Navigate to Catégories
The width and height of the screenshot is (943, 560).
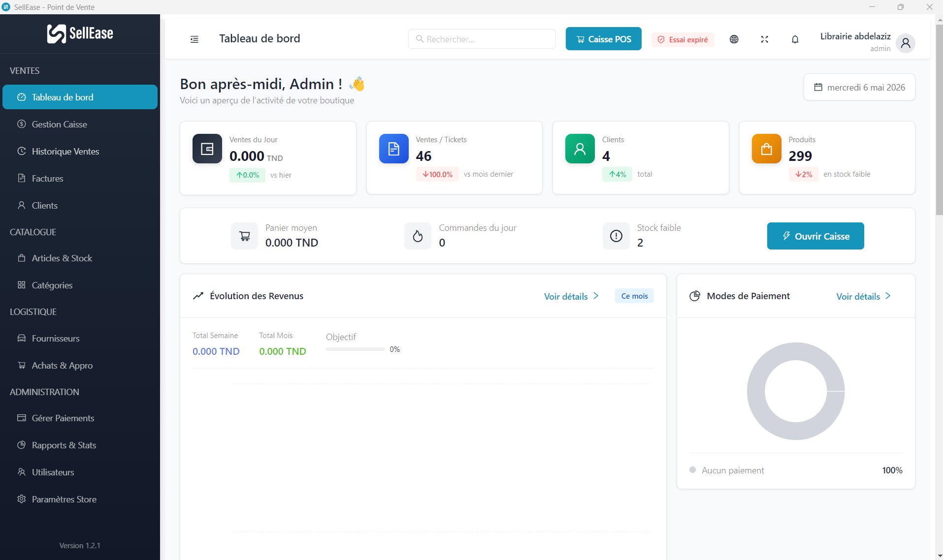80,285
